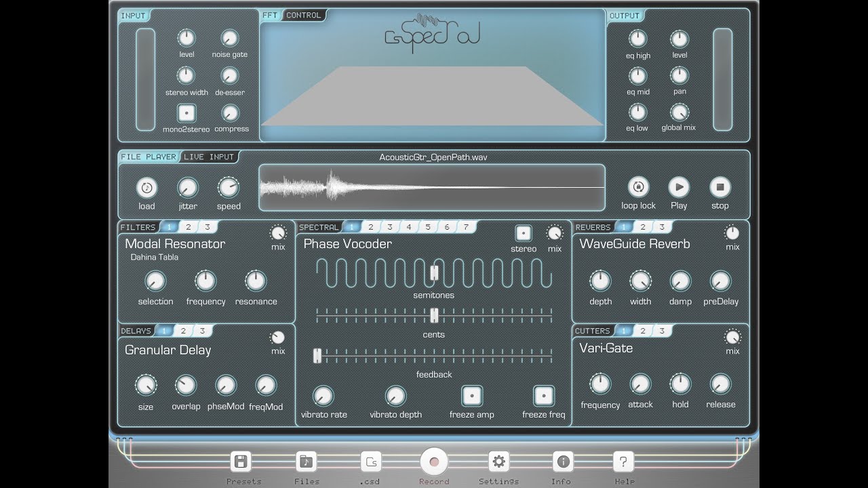Click the eq low knob
The height and width of the screenshot is (488, 868).
[x=638, y=112]
